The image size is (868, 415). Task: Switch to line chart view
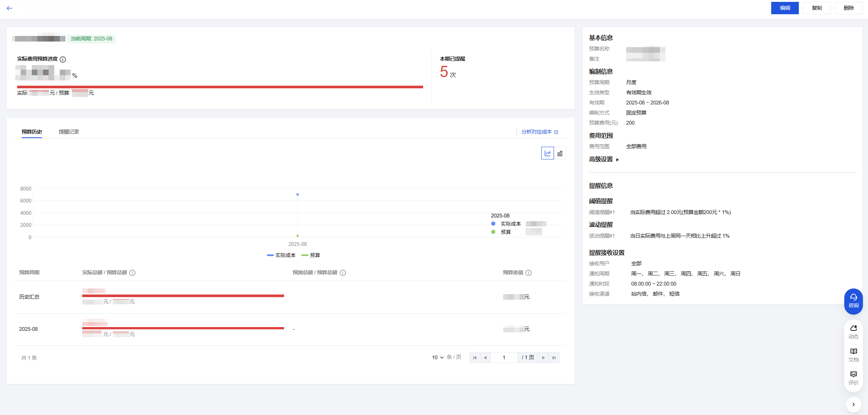(x=547, y=153)
